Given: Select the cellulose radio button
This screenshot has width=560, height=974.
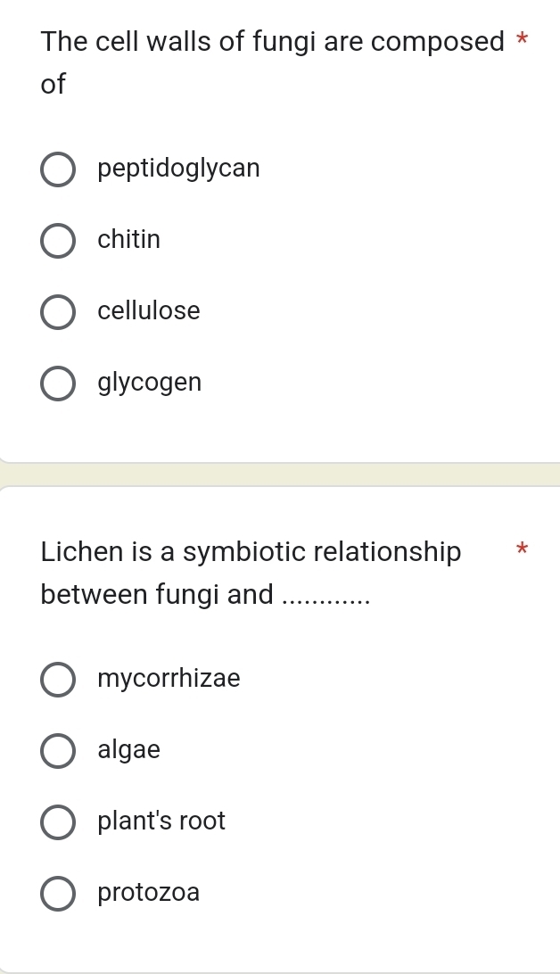Looking at the screenshot, I should click(57, 312).
